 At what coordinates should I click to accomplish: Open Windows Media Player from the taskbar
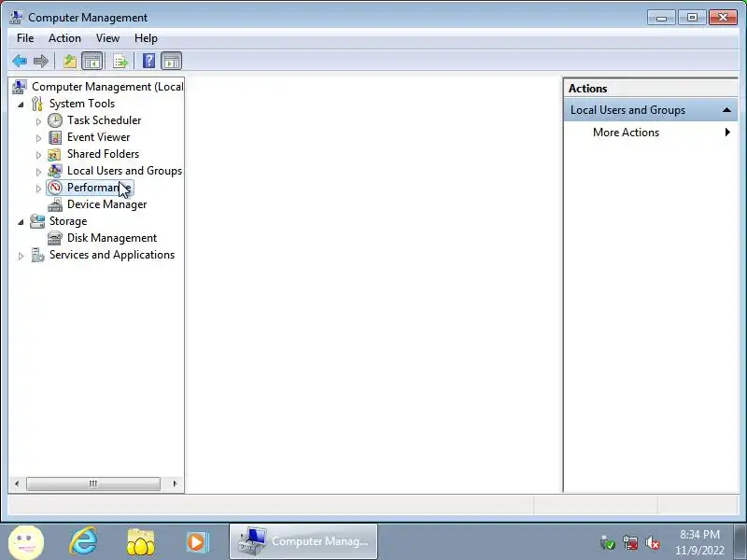pyautogui.click(x=197, y=541)
